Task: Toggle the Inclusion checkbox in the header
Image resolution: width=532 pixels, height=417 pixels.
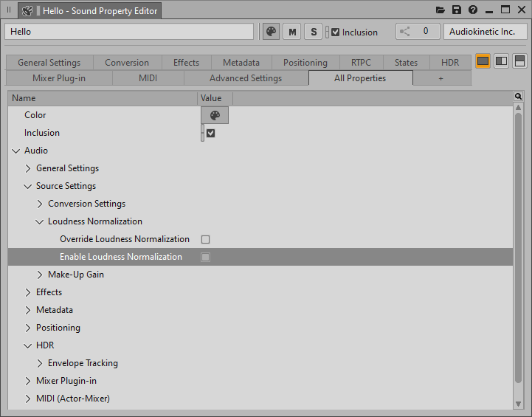Action: point(336,32)
